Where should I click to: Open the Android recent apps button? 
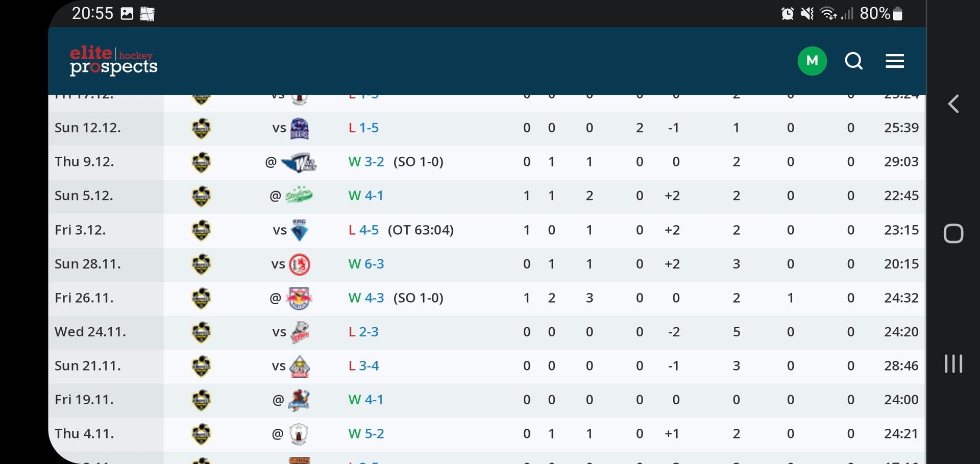[953, 364]
